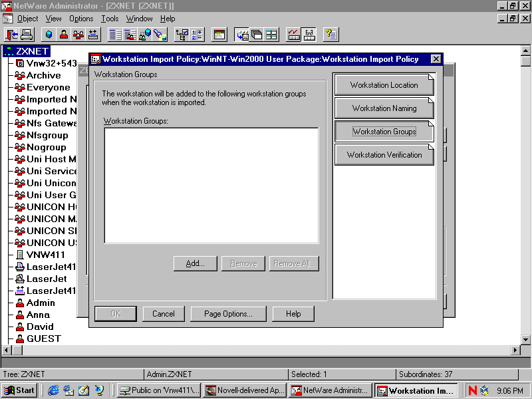Select the Anna user in the tree
The width and height of the screenshot is (532, 399).
(x=38, y=315)
